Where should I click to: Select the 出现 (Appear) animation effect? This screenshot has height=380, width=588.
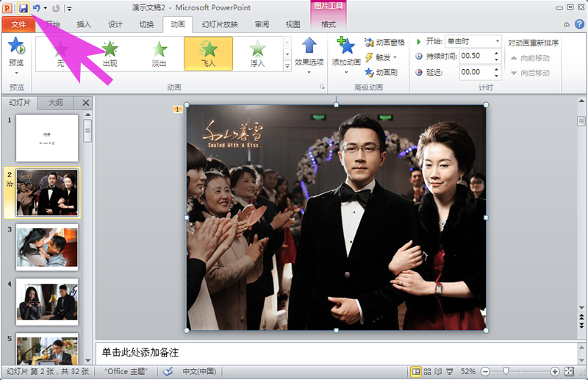click(x=110, y=54)
